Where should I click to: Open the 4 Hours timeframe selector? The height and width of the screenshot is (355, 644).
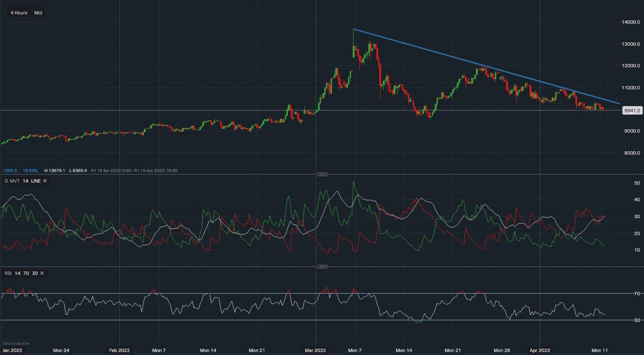coord(19,13)
